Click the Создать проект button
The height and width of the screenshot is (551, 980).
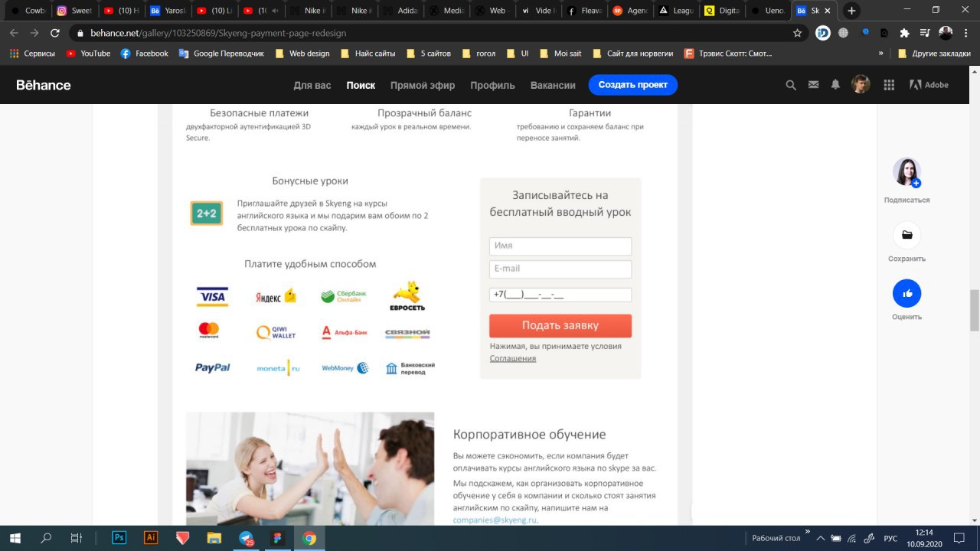[633, 85]
